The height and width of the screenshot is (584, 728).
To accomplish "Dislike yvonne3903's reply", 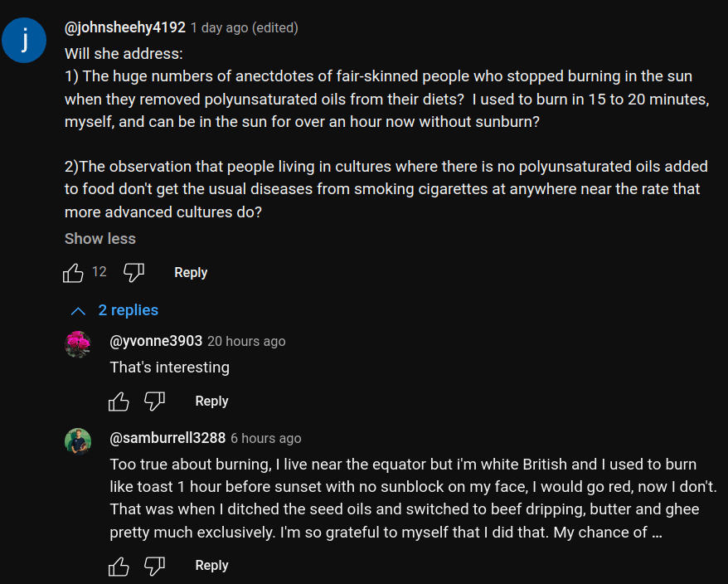I will tap(155, 401).
